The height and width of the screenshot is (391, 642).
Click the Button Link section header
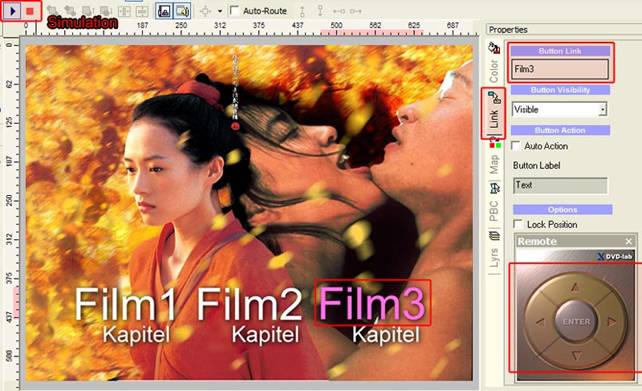coord(560,51)
